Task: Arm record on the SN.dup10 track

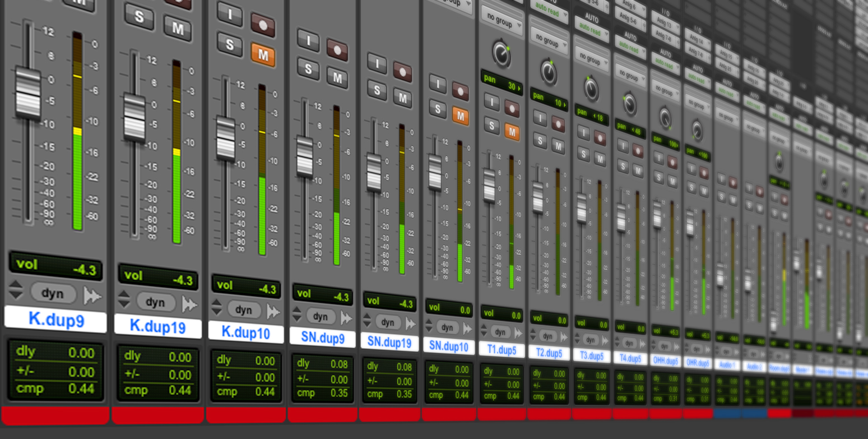Action: click(x=460, y=91)
